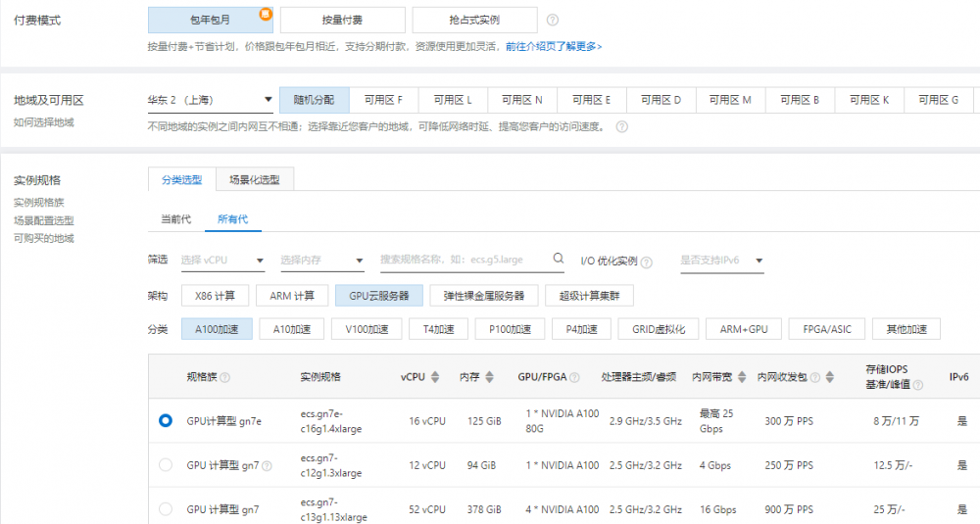Select 可用区 F zone
The height and width of the screenshot is (524, 980).
click(x=383, y=100)
